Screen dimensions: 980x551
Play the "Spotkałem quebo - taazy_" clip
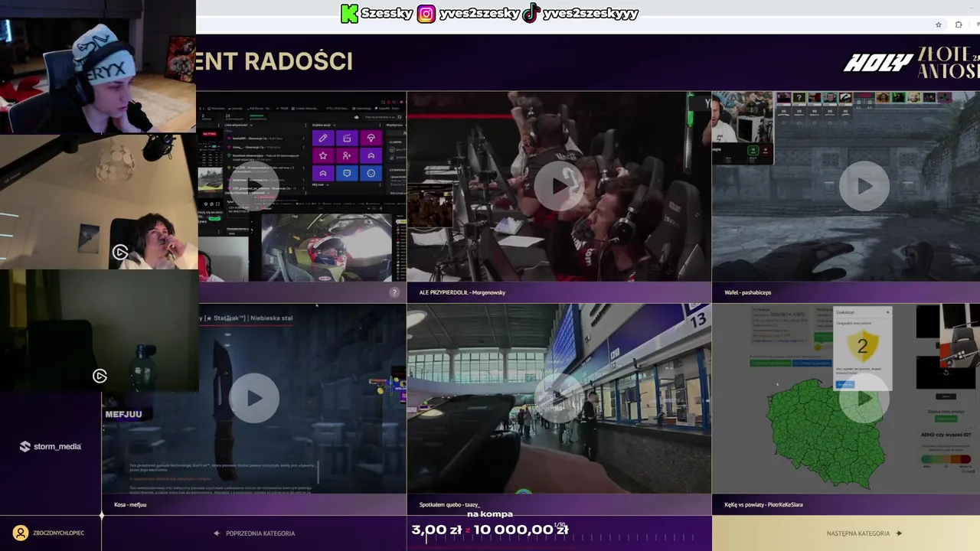click(x=559, y=398)
